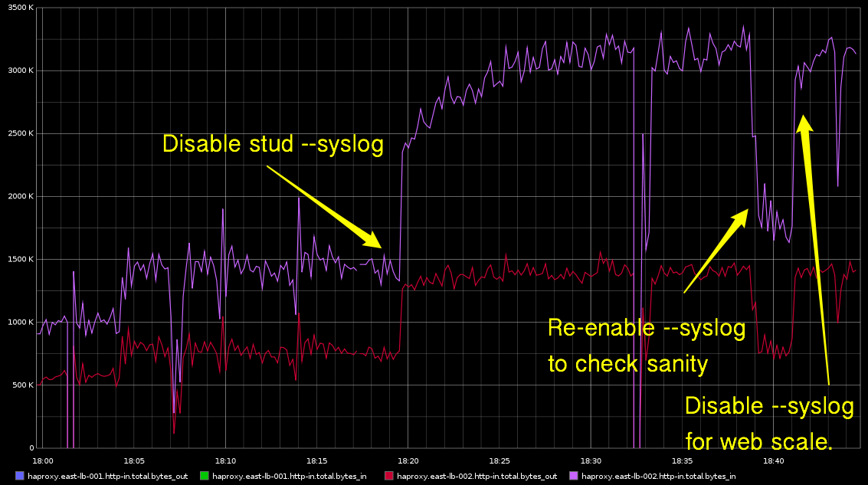This screenshot has width=868, height=485.
Task: Click the 18:20 time axis label
Action: [x=408, y=460]
